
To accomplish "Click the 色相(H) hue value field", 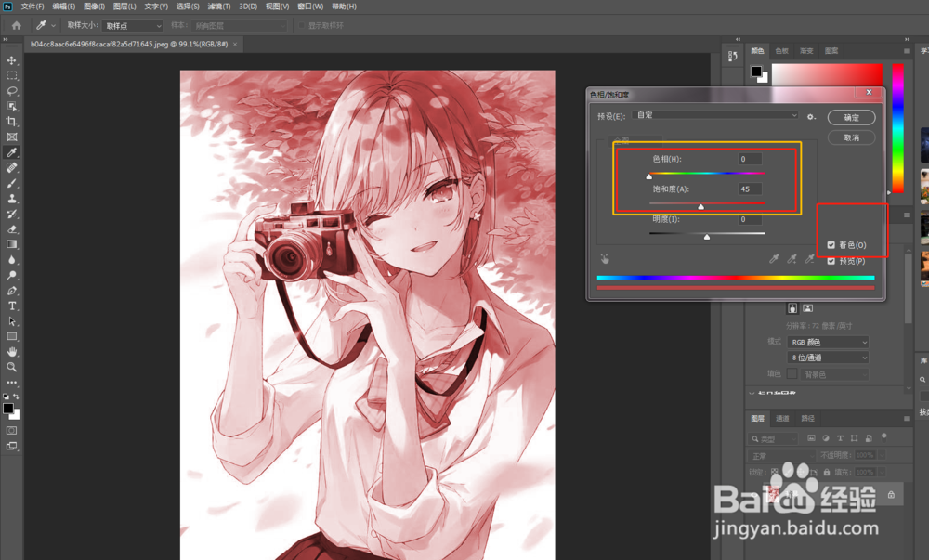I will click(750, 159).
